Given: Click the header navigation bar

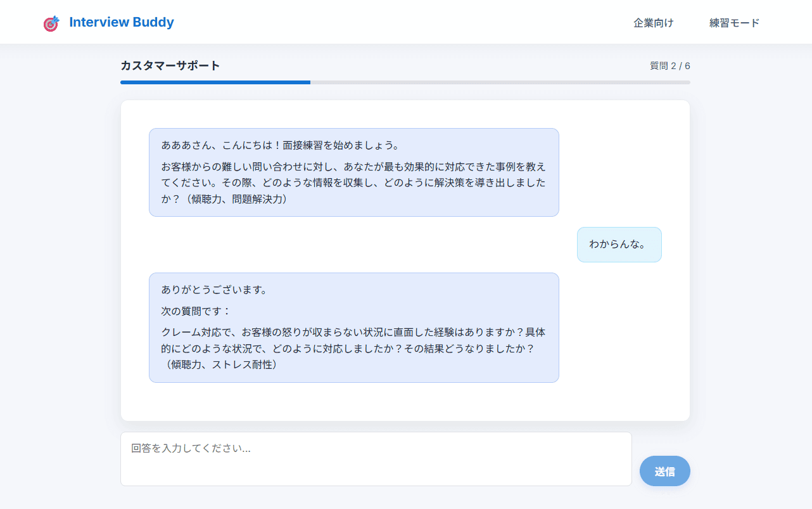Looking at the screenshot, I should coord(405,22).
